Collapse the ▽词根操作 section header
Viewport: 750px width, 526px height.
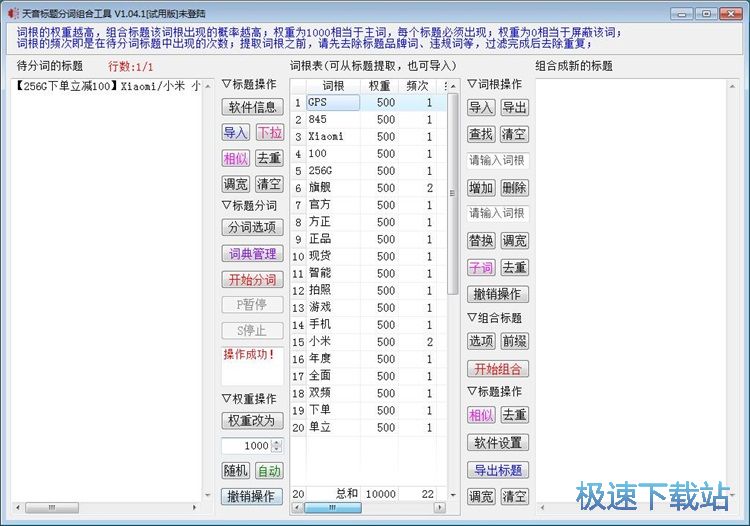pyautogui.click(x=495, y=84)
